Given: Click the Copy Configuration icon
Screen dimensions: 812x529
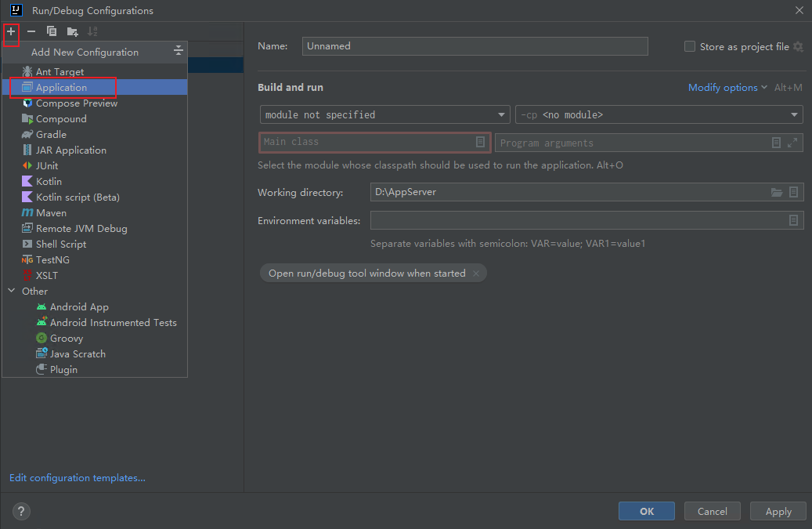Looking at the screenshot, I should (x=52, y=31).
